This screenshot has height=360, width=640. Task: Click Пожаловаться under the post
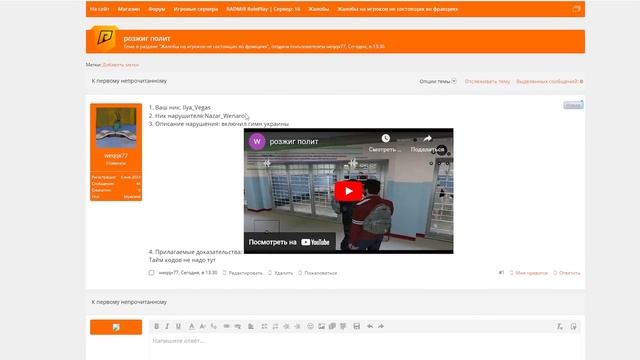click(x=318, y=273)
